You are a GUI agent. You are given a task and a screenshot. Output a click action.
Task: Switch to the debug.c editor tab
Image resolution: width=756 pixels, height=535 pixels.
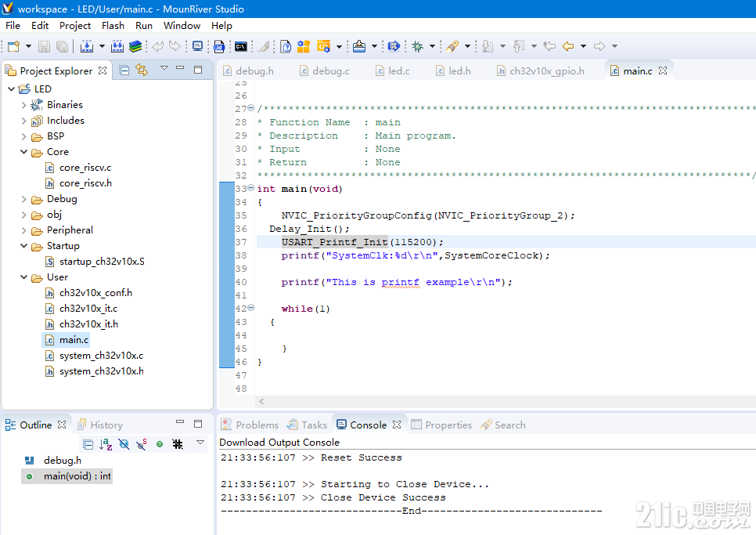[x=325, y=71]
